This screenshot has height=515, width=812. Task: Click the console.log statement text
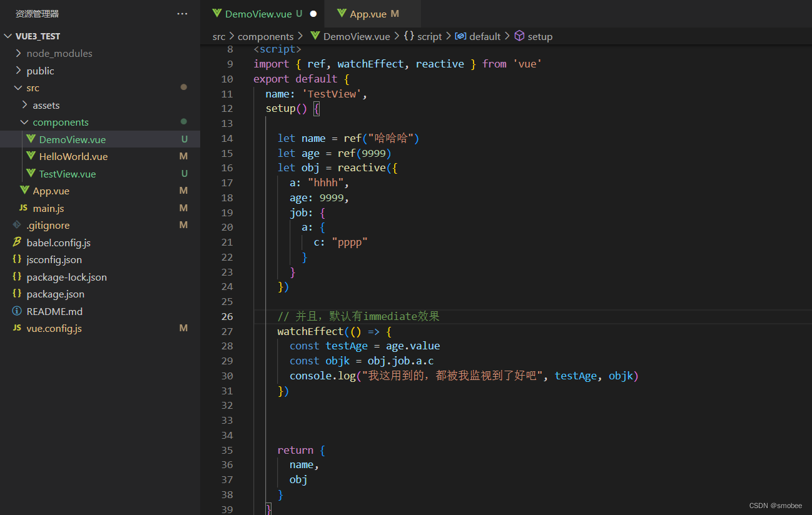[464, 376]
